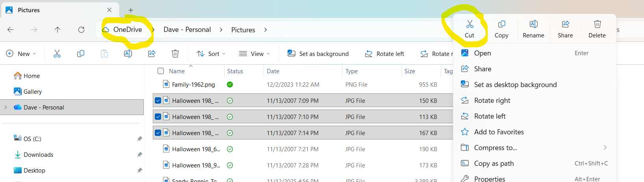Click Rotate left in the toolbar
The height and width of the screenshot is (182, 644).
click(x=384, y=54)
